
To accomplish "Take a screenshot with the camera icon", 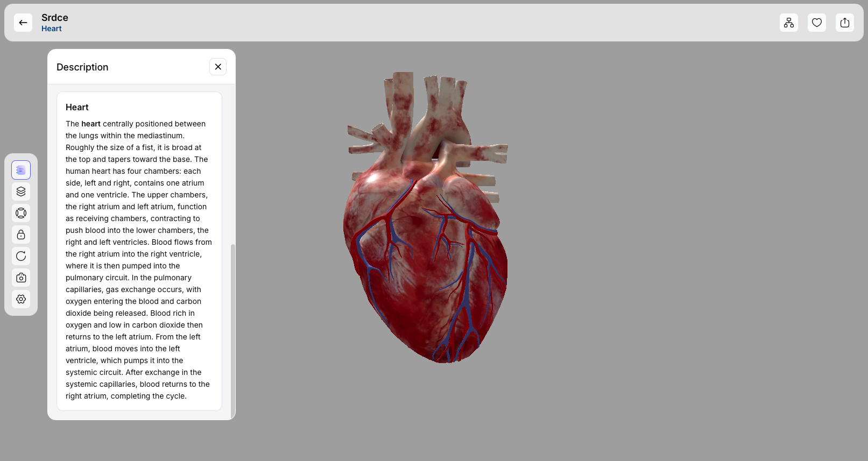I will click(21, 278).
